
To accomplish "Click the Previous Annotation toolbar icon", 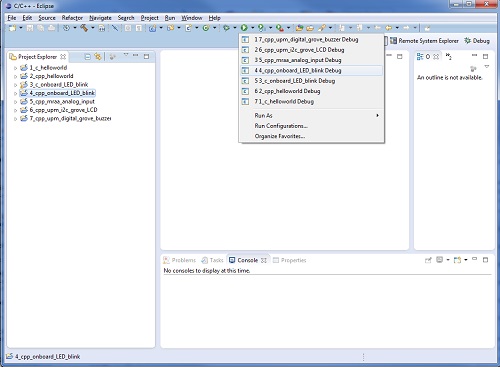I will pos(360,28).
